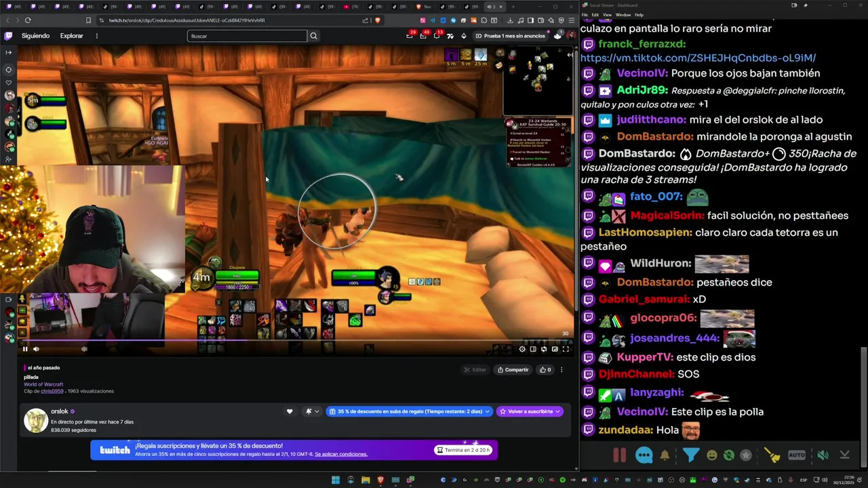This screenshot has height=488, width=868.
Task: Open the Window menu in Social Stream
Action: click(x=623, y=15)
